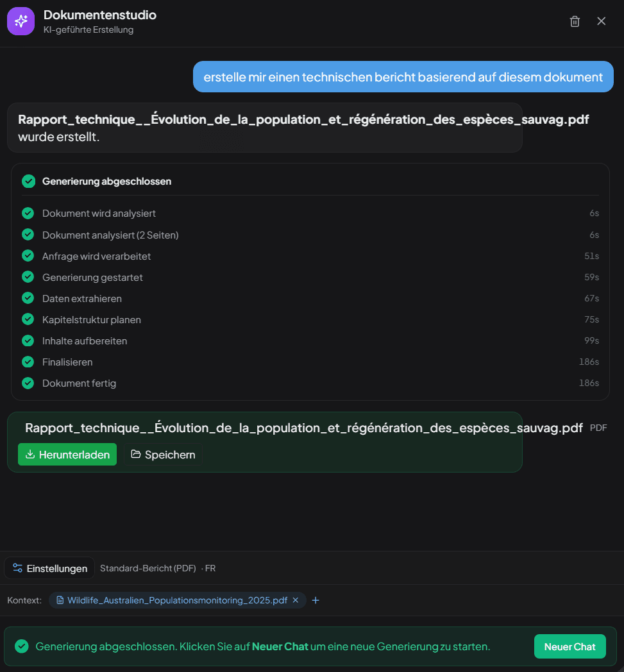Save the report using Speichern
Viewport: 624px width, 672px height.
(x=164, y=454)
